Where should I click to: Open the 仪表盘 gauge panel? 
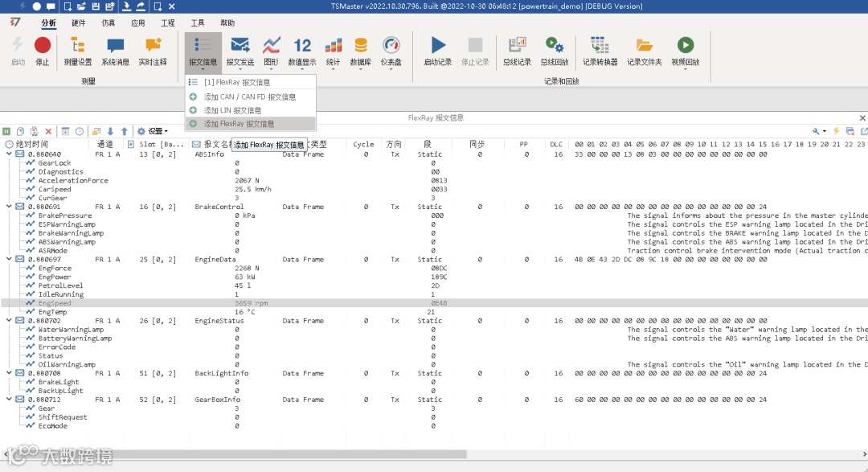391,52
